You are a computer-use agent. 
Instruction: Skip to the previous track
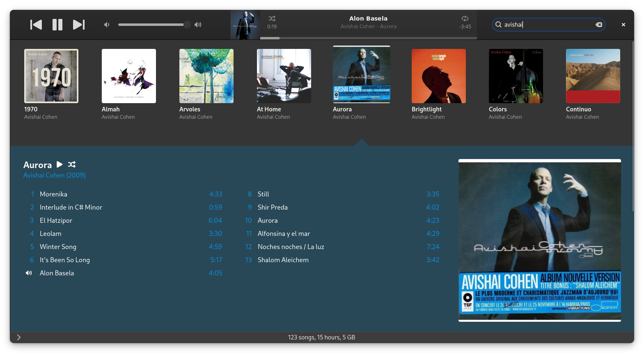[36, 25]
